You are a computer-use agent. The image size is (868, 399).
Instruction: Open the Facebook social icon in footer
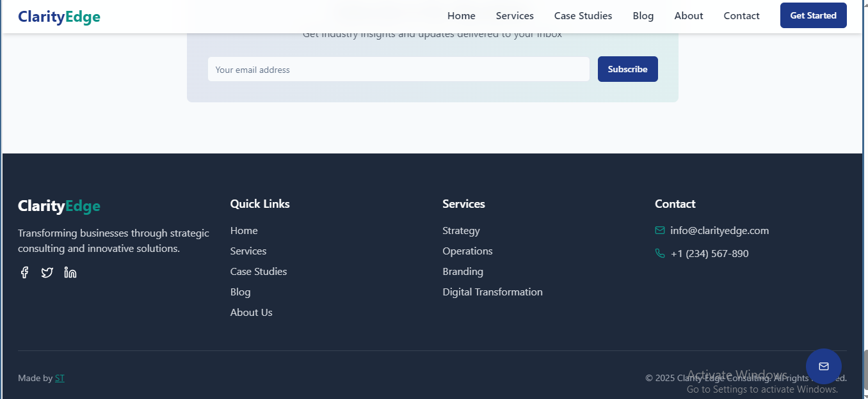[24, 272]
